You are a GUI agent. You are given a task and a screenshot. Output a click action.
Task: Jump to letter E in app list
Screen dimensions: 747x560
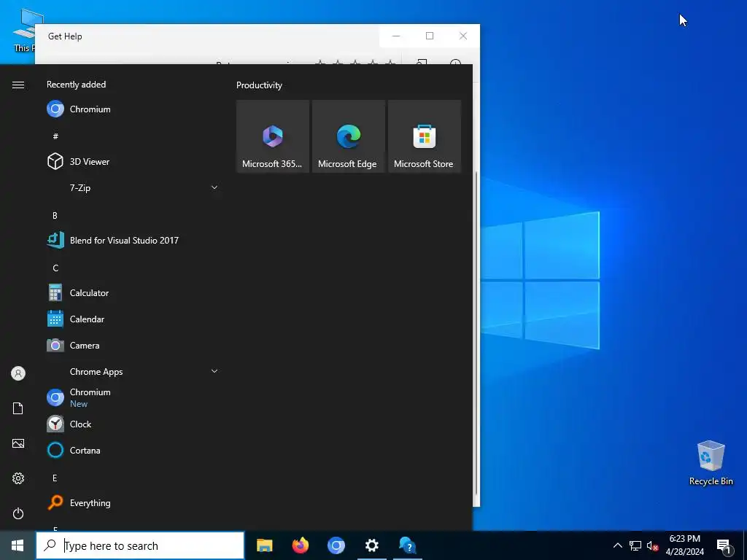[x=55, y=478]
